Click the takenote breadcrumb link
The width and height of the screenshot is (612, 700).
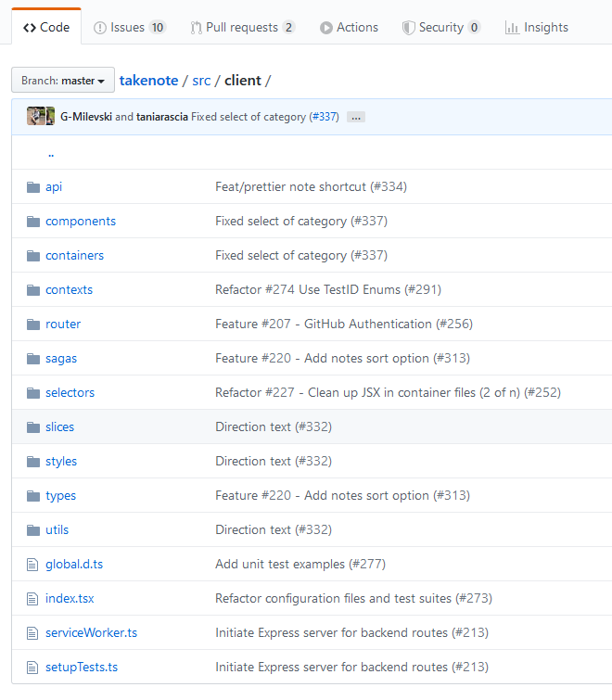coord(148,81)
